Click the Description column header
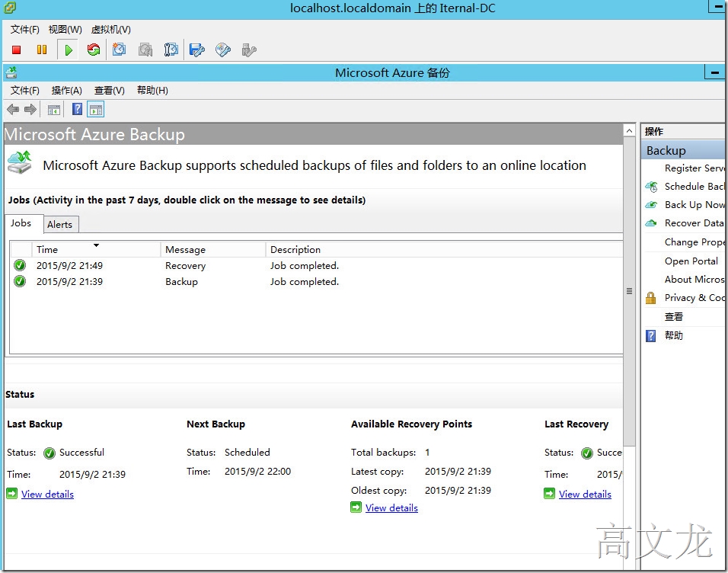This screenshot has width=728, height=573. [444, 250]
